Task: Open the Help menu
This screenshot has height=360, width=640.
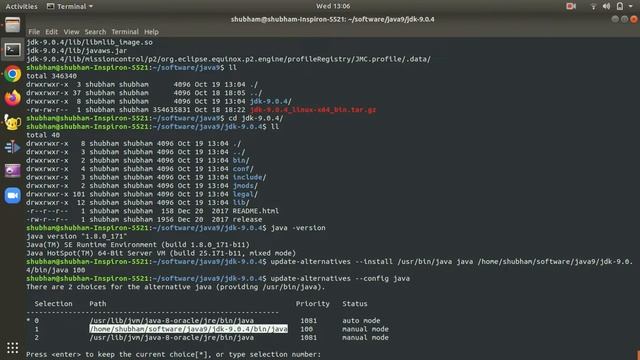Action: 151,32
